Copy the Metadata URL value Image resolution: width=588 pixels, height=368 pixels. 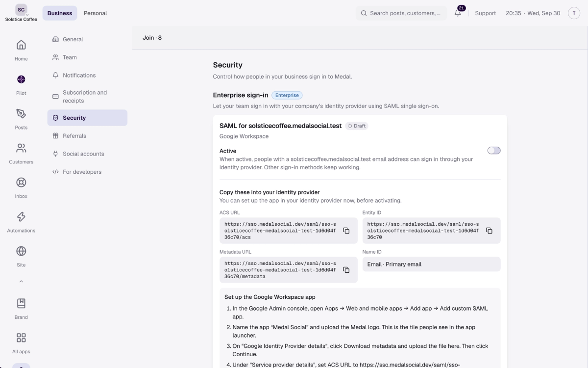click(346, 270)
